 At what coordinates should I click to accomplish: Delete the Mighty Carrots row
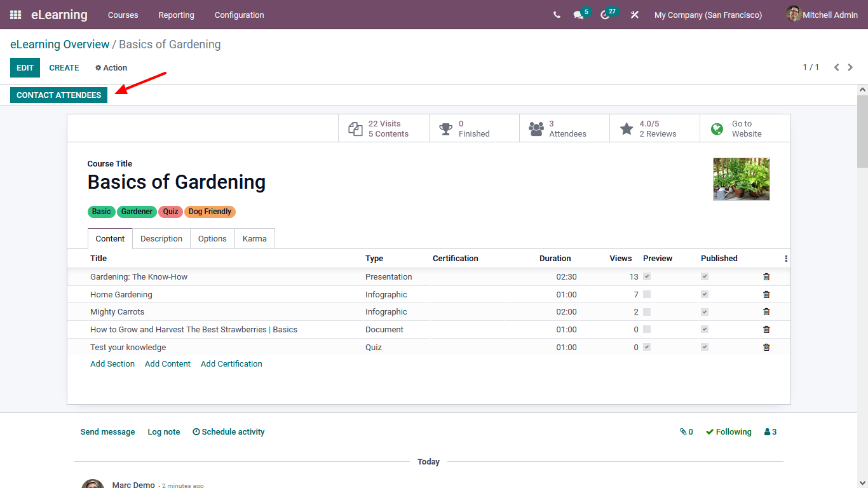[766, 312]
